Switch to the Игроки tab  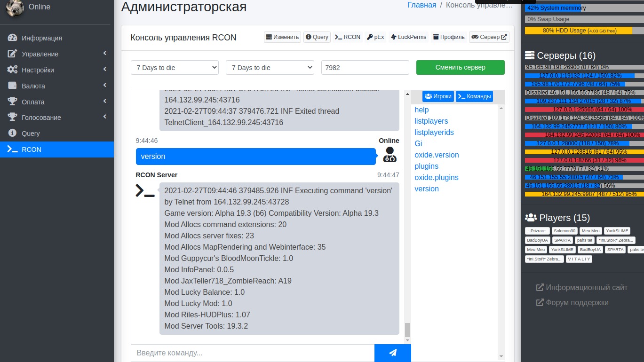[438, 96]
